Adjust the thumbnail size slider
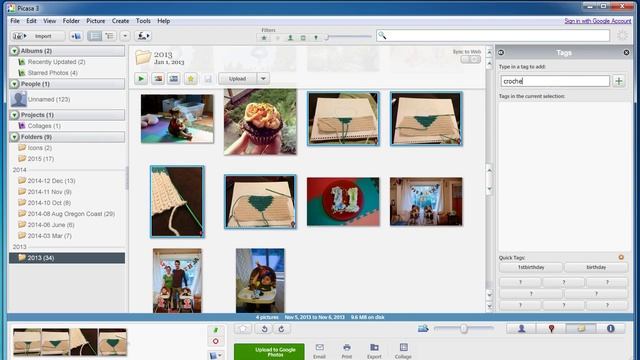Image resolution: width=640 pixels, height=360 pixels. pos(464,328)
